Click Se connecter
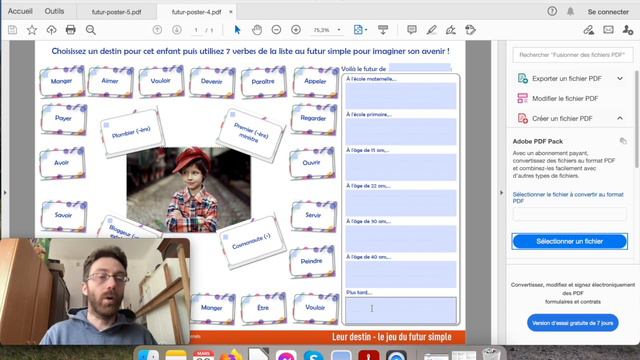Screen dimensions: 640x360 click(x=608, y=12)
